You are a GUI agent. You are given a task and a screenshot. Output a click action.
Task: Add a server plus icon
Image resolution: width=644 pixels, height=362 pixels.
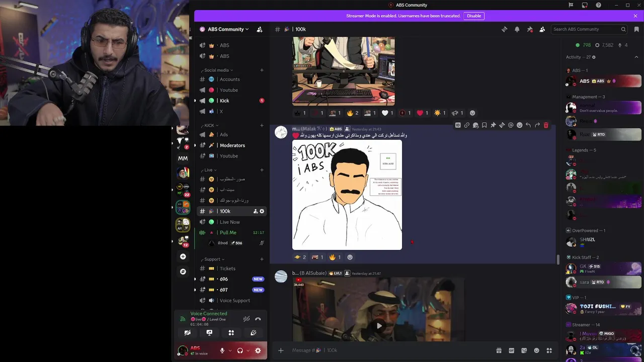183,256
